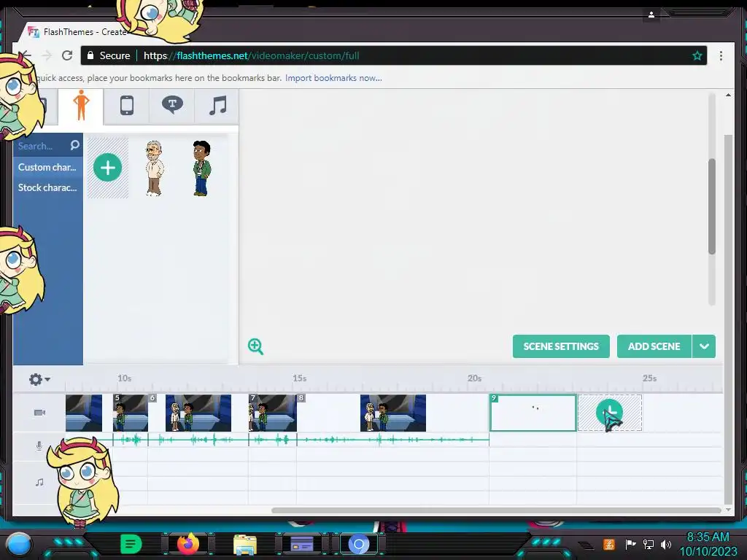Reload the page in browser
This screenshot has height=560, width=747.
click(67, 55)
